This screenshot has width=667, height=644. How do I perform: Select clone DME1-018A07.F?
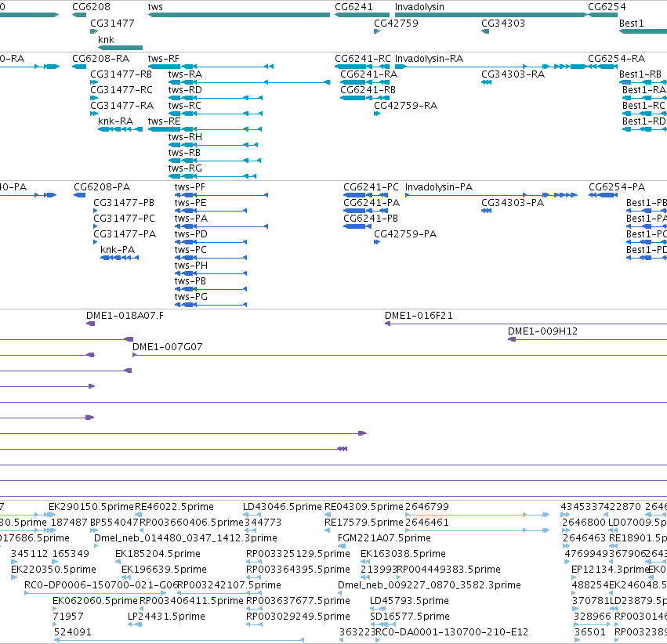125,316
